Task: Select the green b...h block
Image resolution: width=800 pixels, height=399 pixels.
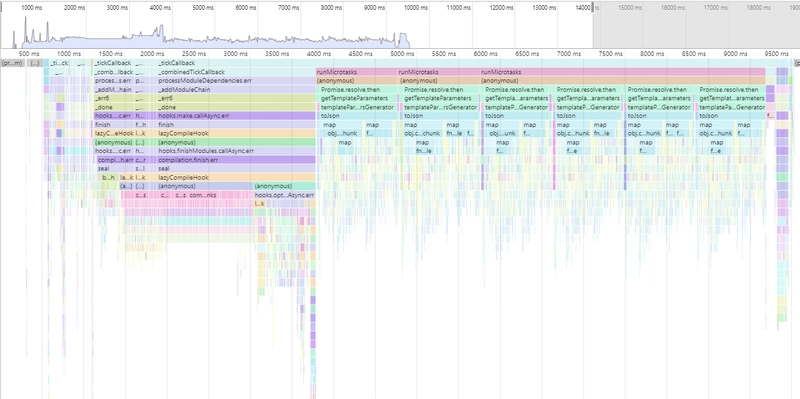Action: click(109, 178)
